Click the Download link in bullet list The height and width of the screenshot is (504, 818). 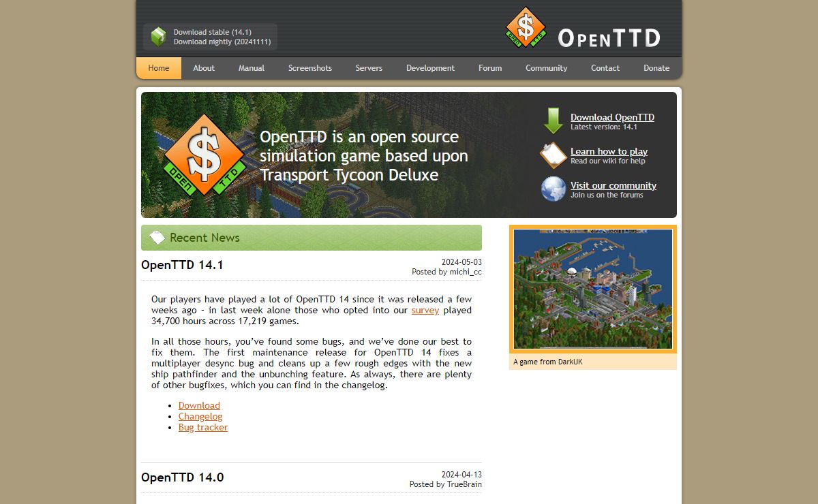[x=199, y=405]
